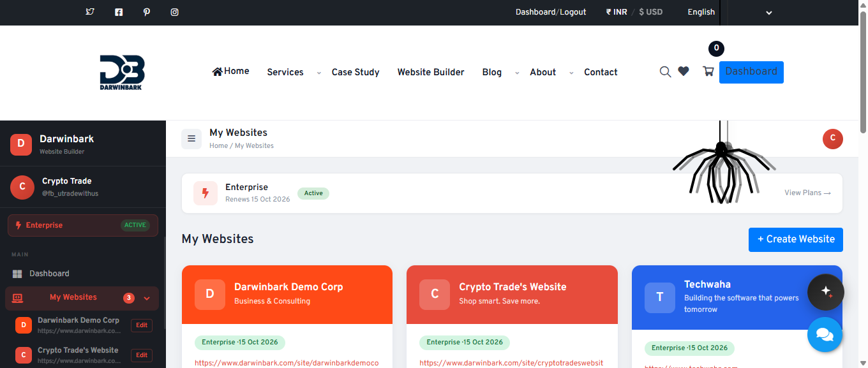Click the Darwinbark logo in header
This screenshot has height=368, width=868.
(122, 72)
